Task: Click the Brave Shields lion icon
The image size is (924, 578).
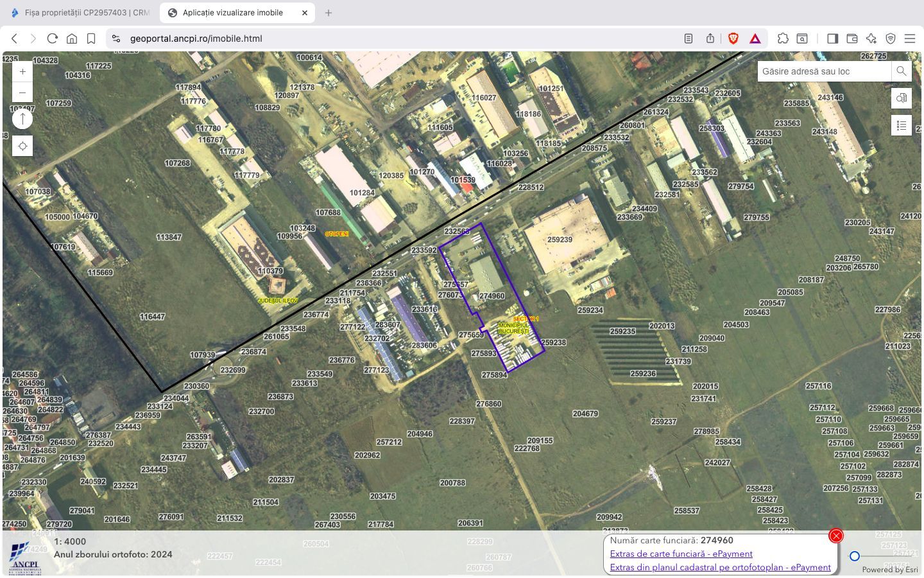Action: coord(733,39)
